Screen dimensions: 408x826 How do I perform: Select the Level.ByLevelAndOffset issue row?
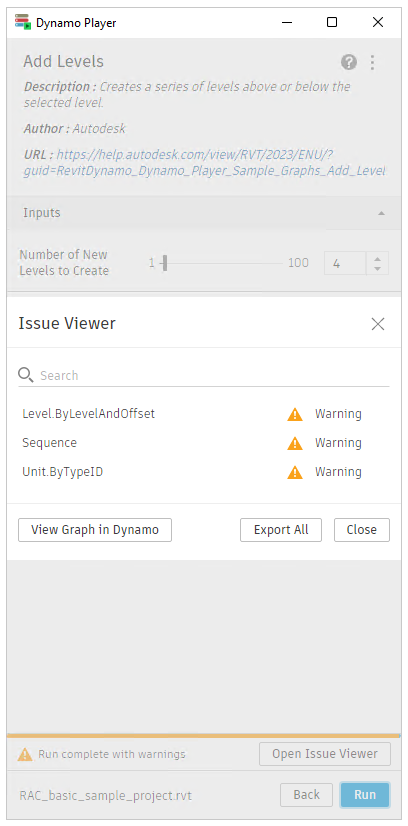(x=204, y=414)
